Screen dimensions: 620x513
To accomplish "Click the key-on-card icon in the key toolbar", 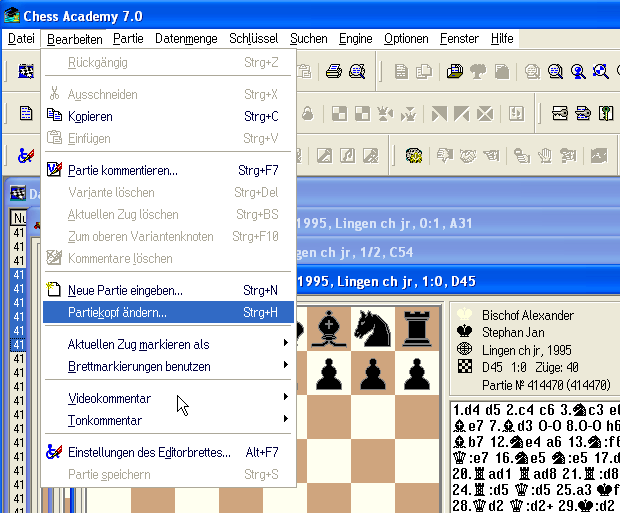I will click(560, 114).
